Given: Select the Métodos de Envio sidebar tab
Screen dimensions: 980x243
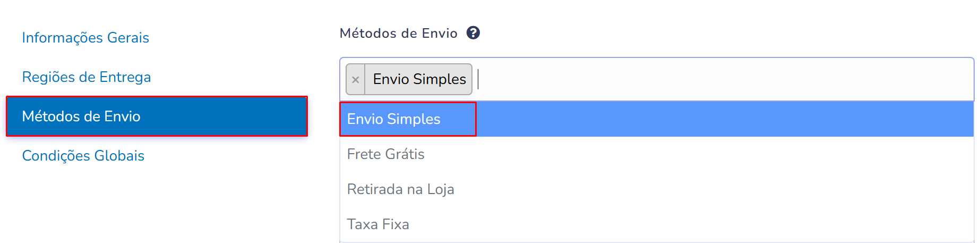Looking at the screenshot, I should click(157, 116).
